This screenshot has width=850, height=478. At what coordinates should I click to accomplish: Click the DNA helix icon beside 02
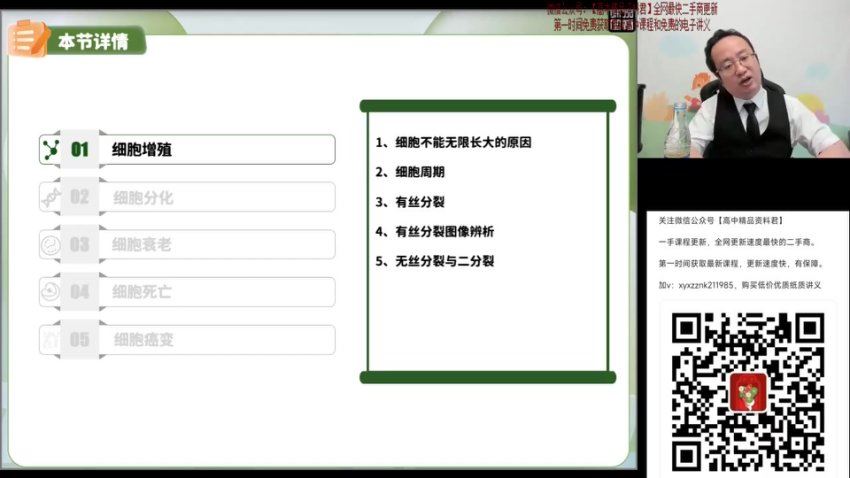pos(51,197)
